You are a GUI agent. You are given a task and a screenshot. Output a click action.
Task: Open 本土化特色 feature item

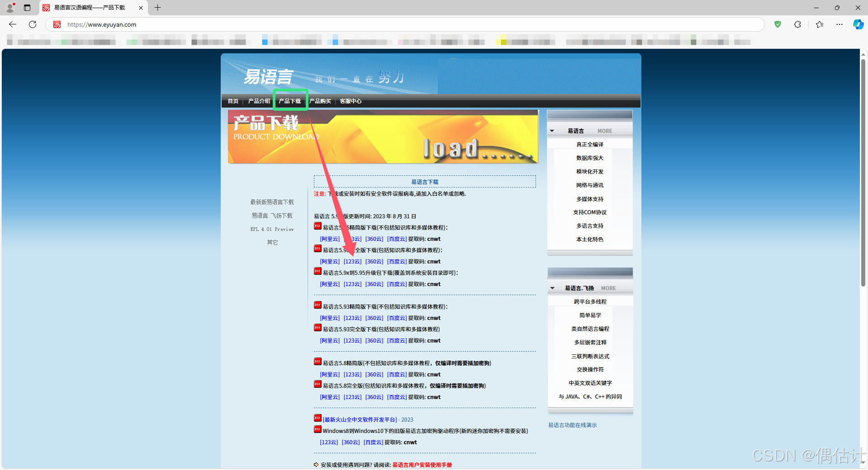coord(590,240)
